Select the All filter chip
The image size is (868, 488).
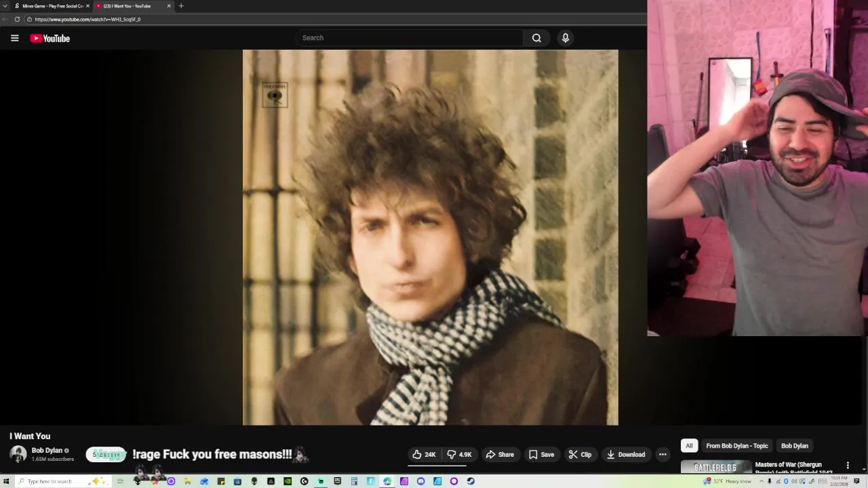point(689,446)
